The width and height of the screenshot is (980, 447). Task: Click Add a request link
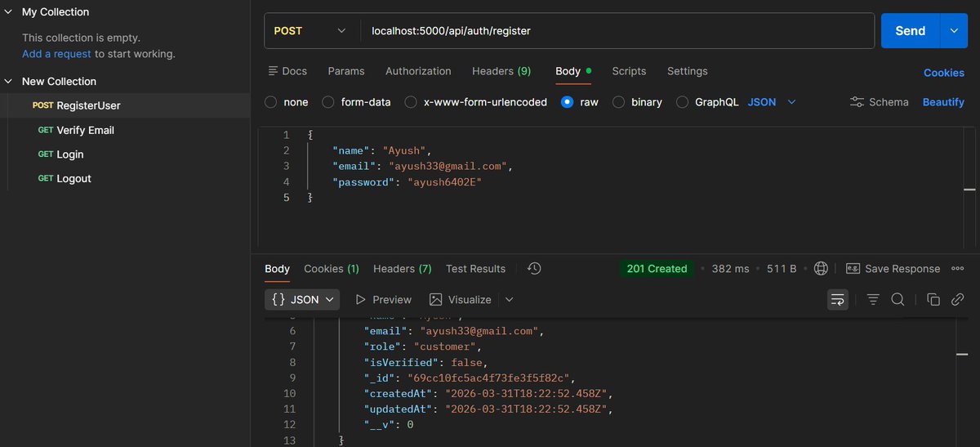click(x=56, y=54)
